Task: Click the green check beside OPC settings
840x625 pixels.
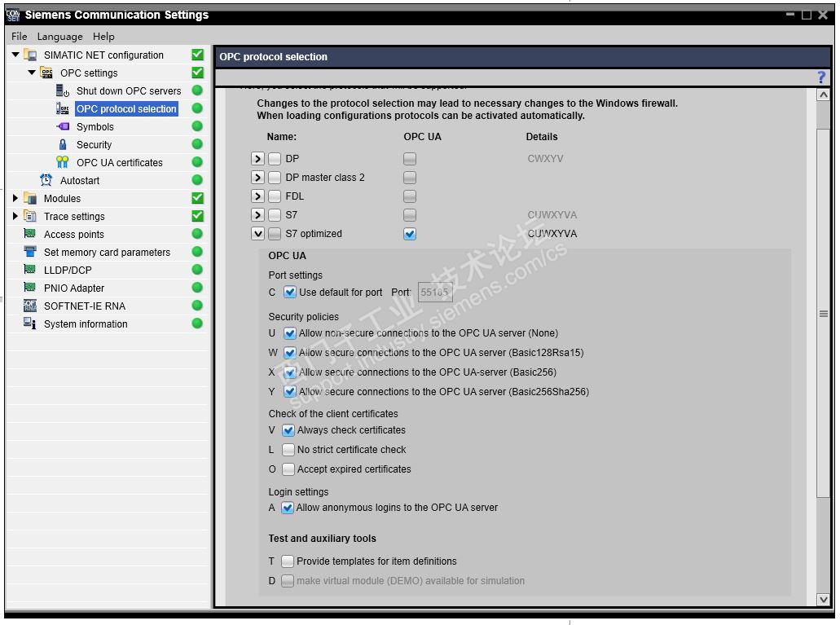Action: 197,73
